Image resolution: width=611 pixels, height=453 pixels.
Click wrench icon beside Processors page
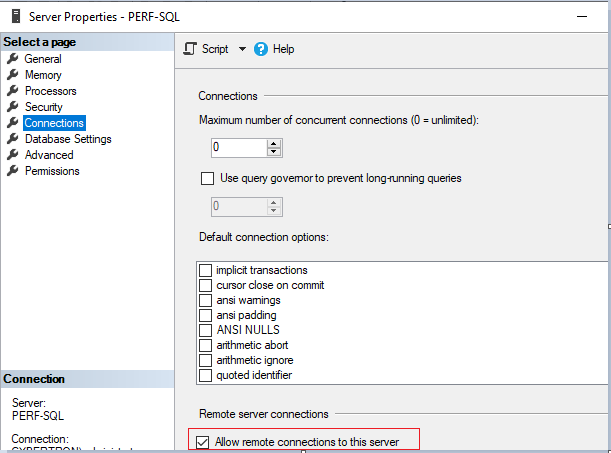click(12, 91)
